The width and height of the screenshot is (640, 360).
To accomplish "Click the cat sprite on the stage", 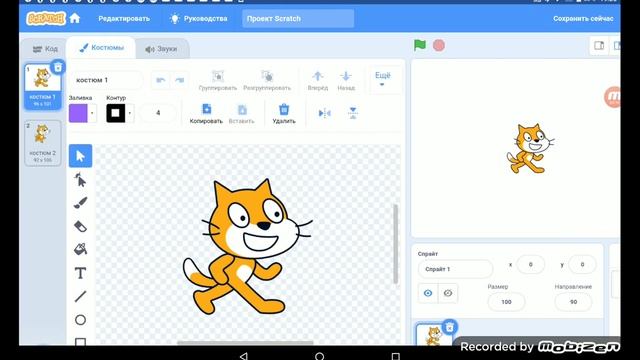I will [x=530, y=149].
